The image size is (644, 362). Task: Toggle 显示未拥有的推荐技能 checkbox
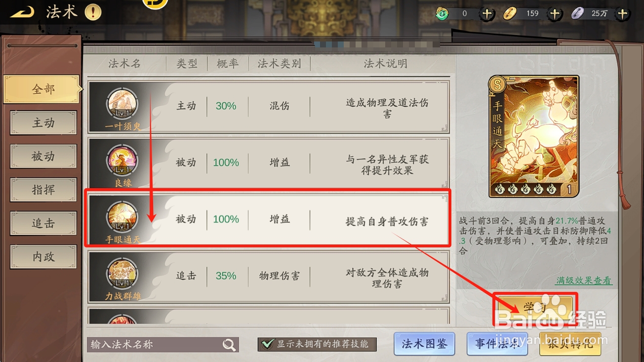[x=268, y=344]
